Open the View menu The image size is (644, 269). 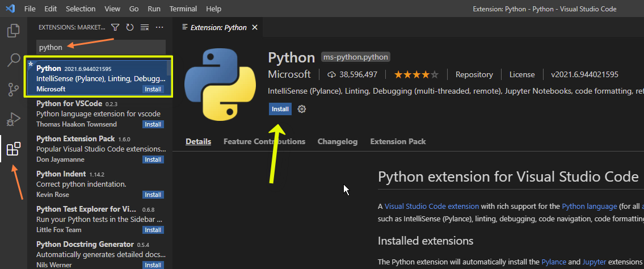[112, 9]
